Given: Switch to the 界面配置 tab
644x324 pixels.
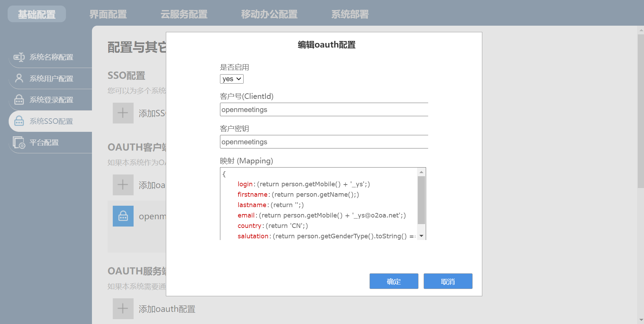Looking at the screenshot, I should 108,14.
